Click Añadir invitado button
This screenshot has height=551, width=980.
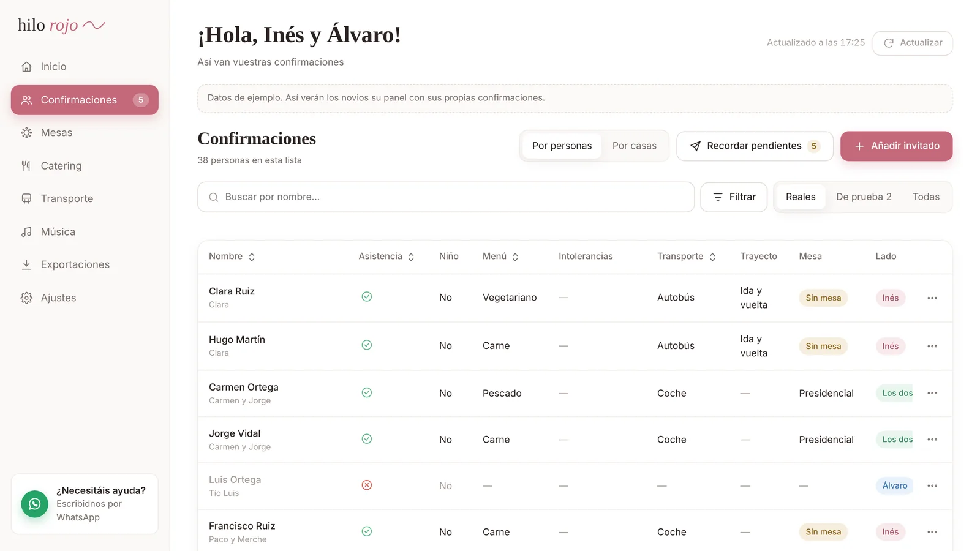[896, 146]
